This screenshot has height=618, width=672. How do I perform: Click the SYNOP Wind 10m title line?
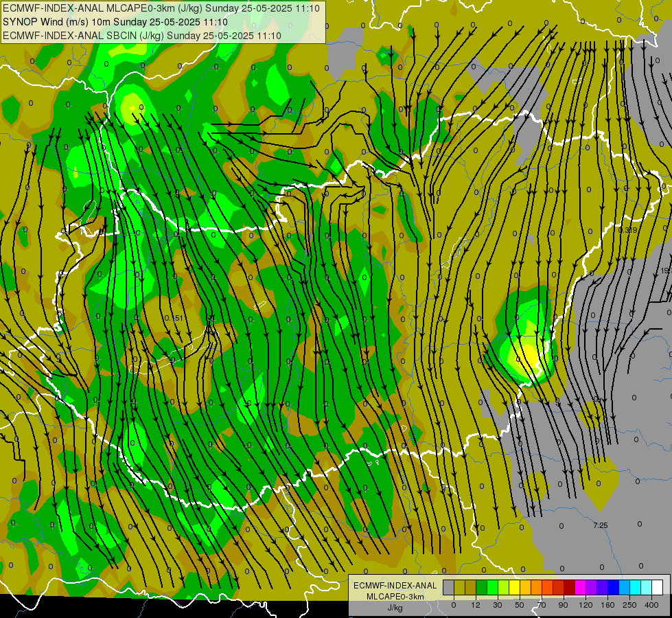coord(115,22)
